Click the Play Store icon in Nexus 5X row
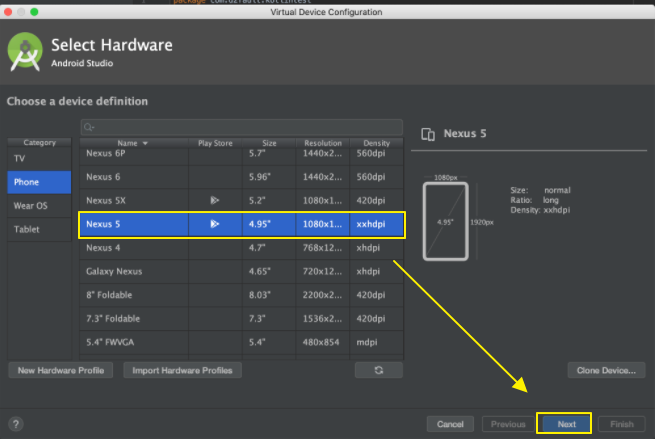 point(215,200)
